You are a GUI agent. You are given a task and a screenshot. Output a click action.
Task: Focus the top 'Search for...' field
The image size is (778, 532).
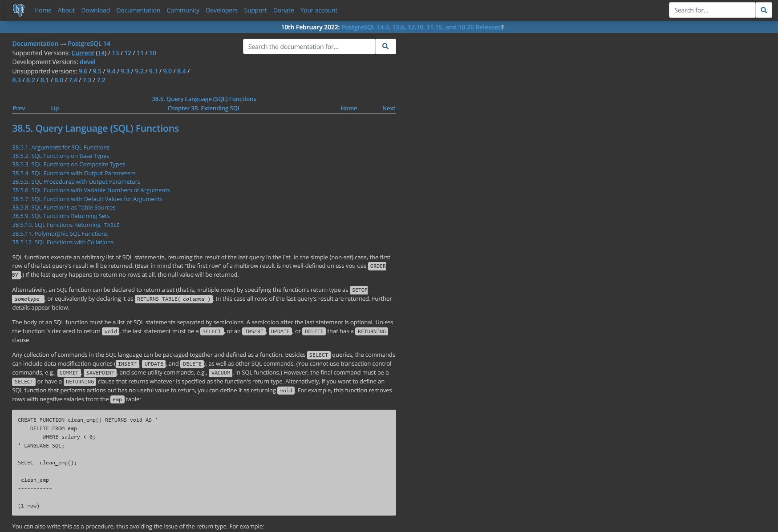point(712,10)
